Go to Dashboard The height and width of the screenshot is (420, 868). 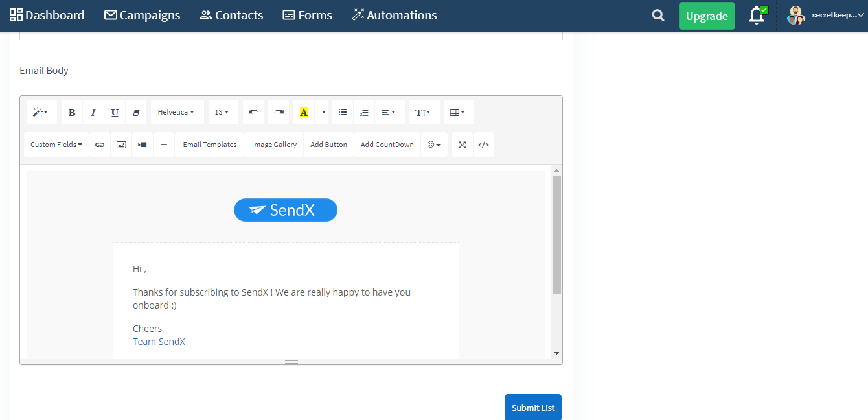(47, 15)
